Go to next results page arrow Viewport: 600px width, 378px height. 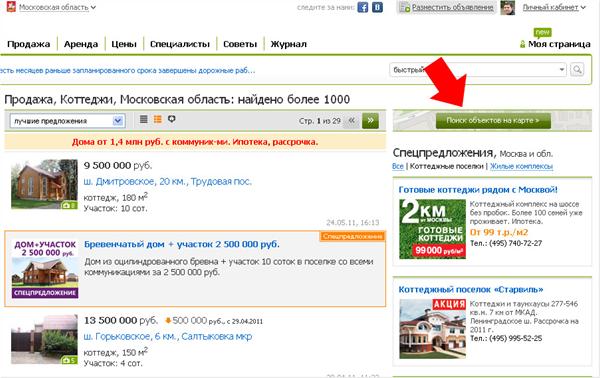[370, 121]
